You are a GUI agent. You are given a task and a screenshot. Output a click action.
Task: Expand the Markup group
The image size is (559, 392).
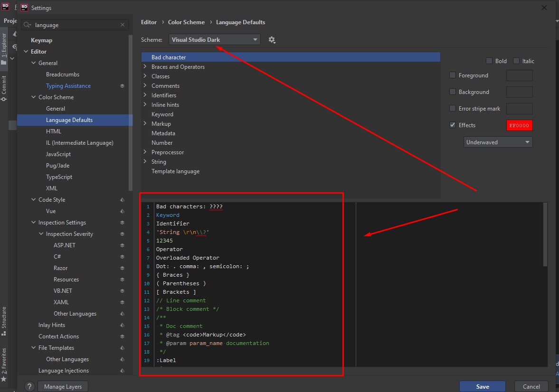click(x=145, y=124)
